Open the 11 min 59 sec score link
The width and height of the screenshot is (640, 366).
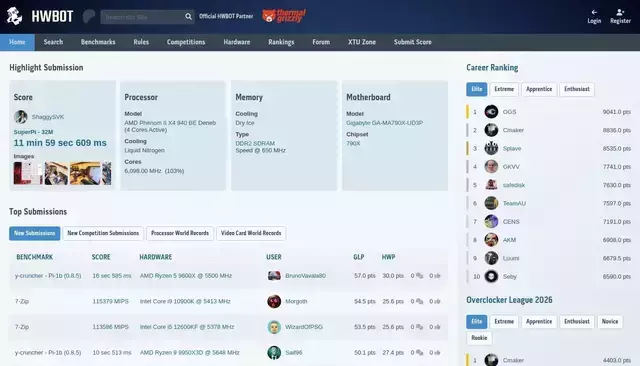tap(60, 143)
